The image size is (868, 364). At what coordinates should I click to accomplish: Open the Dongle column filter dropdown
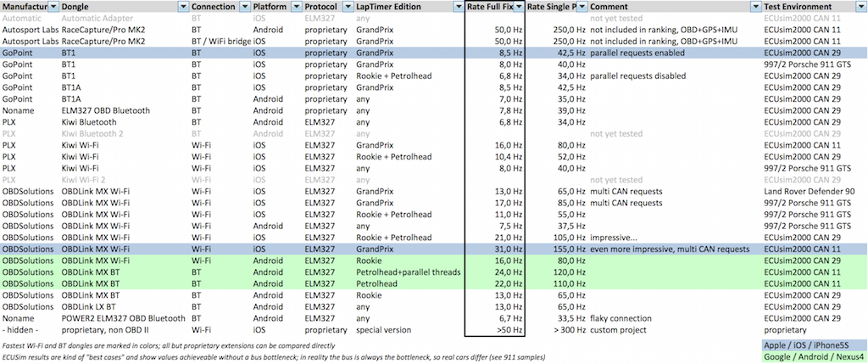[183, 7]
